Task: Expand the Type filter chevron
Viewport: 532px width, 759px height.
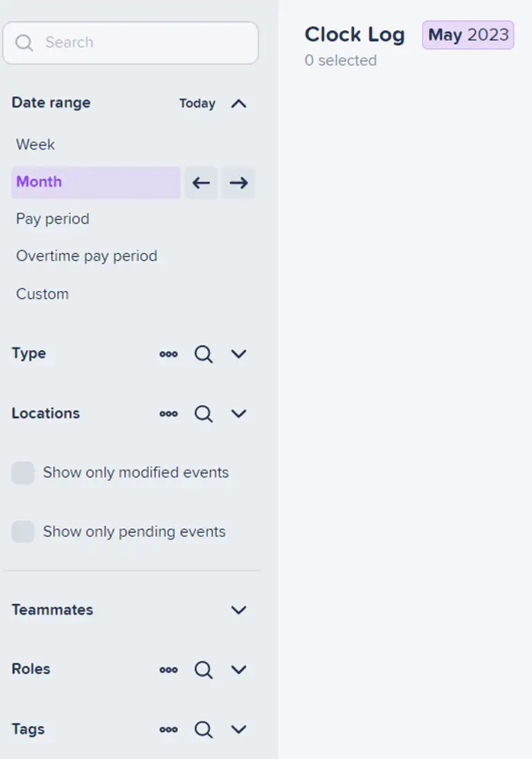Action: (238, 354)
